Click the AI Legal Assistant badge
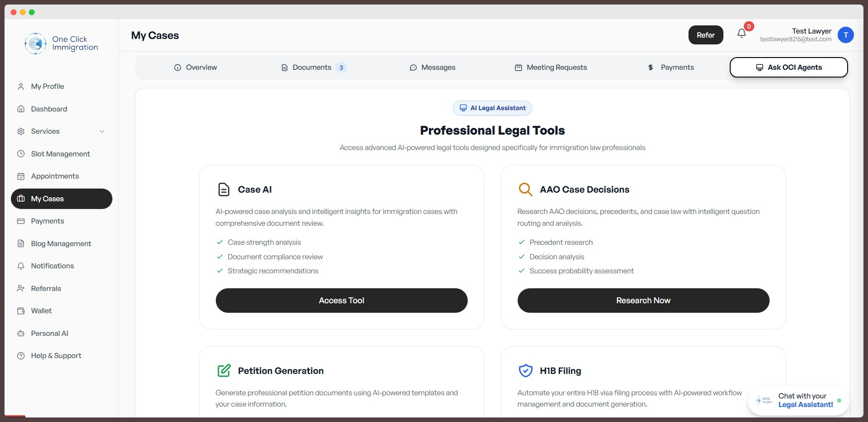This screenshot has height=422, width=868. [x=492, y=108]
